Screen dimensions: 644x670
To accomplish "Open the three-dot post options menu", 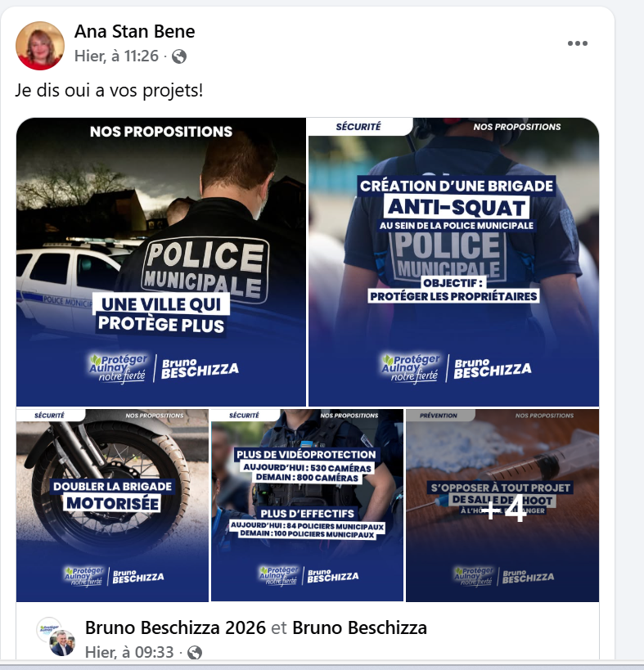I will [578, 43].
